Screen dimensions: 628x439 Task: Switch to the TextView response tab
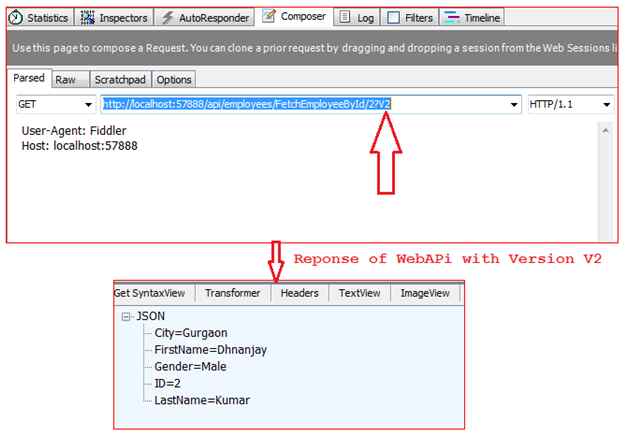tap(360, 293)
